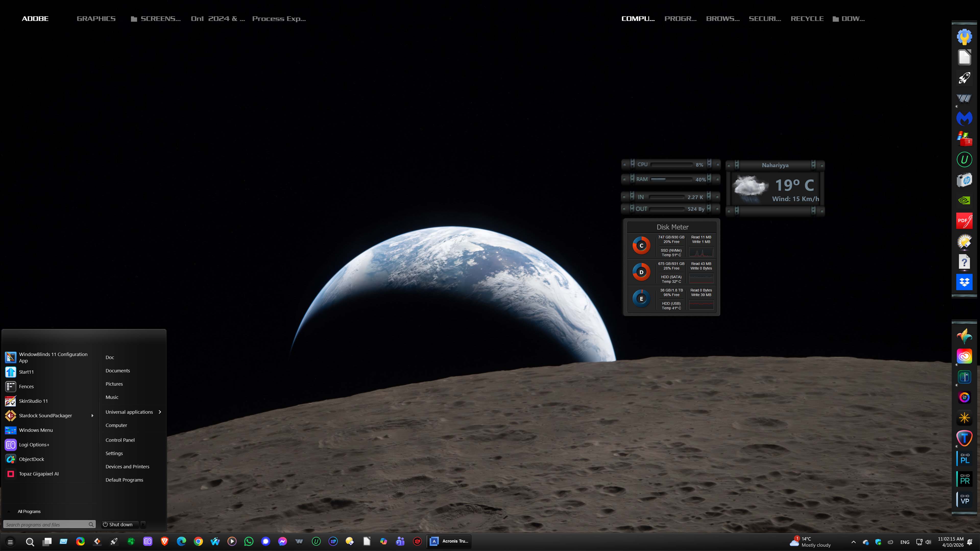Select Devices and Printers menu entry
The width and height of the screenshot is (980, 551).
click(127, 467)
